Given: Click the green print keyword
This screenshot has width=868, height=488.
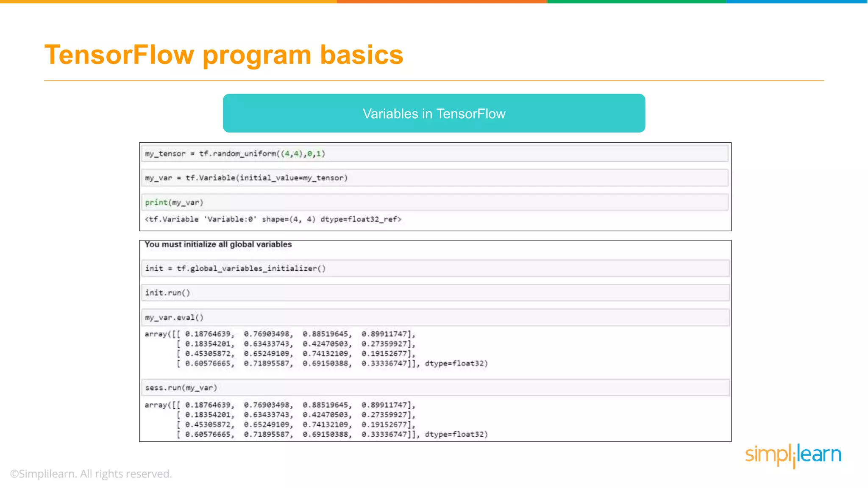Looking at the screenshot, I should click(x=156, y=202).
